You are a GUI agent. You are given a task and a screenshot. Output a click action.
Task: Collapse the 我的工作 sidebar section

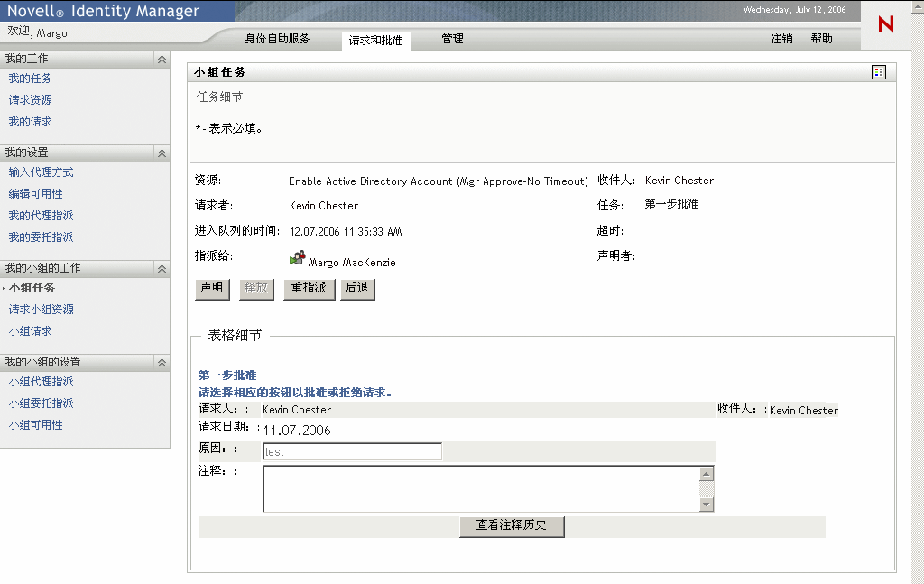pos(162,59)
